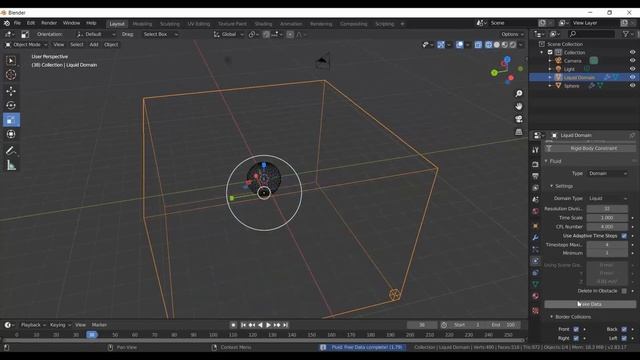This screenshot has height=360, width=640.
Task: Jump to the end frame
Action: coord(286,325)
